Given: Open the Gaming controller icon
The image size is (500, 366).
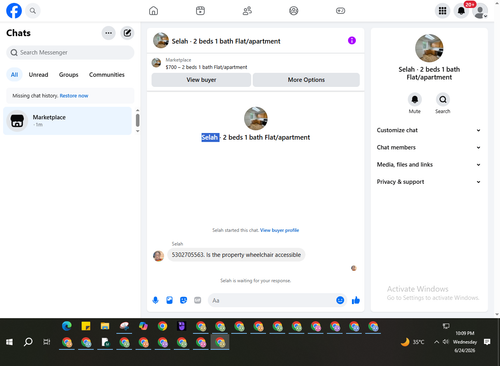Looking at the screenshot, I should [x=340, y=11].
